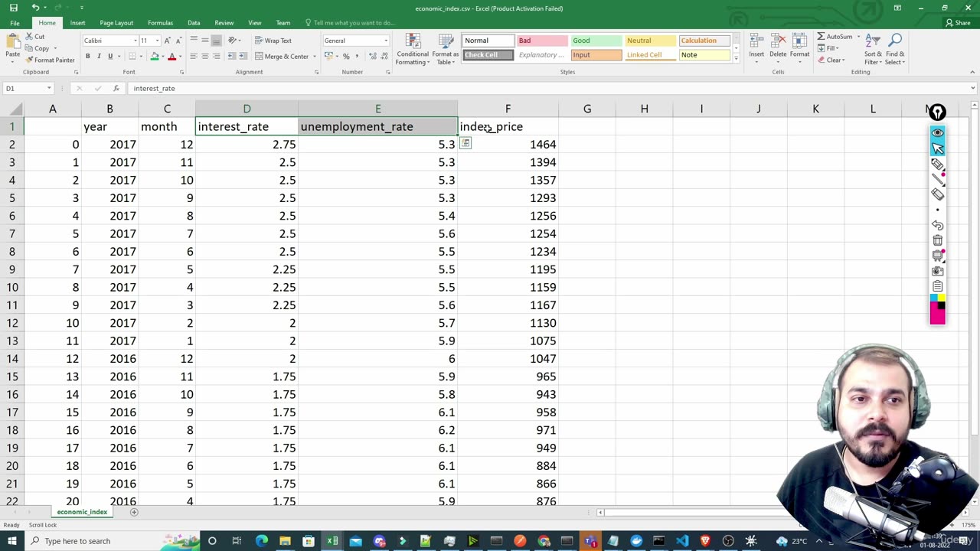Select the eraser in annotation toolbar
The image size is (980, 551).
coord(937,194)
